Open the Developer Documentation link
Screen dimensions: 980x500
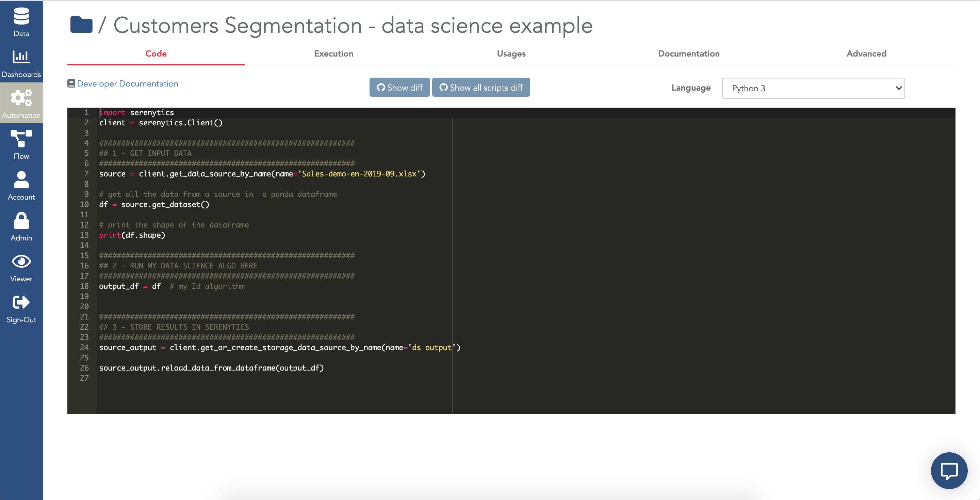128,84
